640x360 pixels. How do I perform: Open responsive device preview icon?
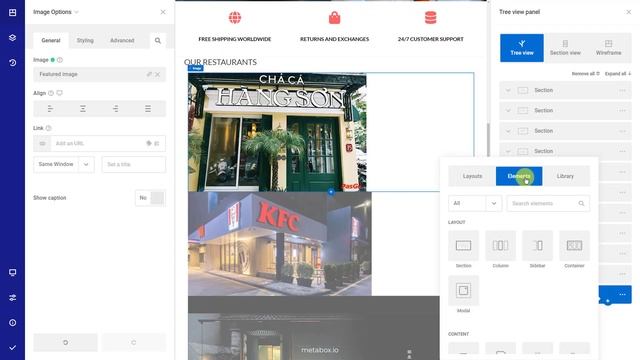(12, 272)
